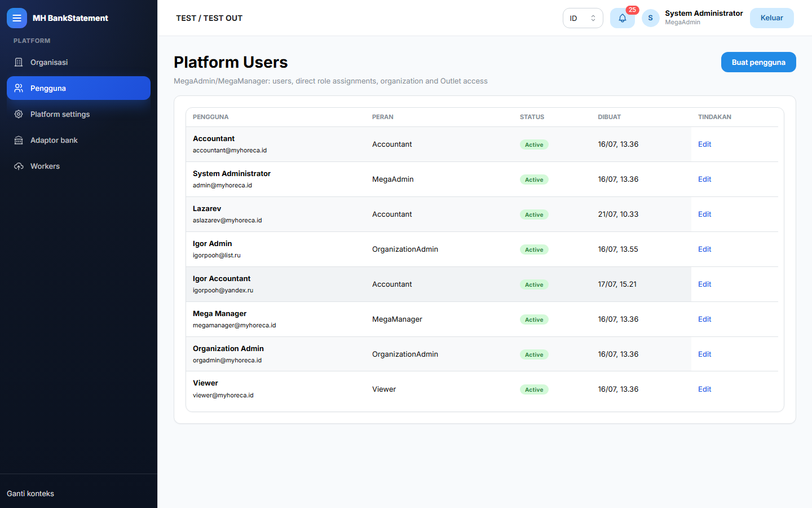Click the STATUS column header
This screenshot has height=508, width=812.
tap(532, 117)
